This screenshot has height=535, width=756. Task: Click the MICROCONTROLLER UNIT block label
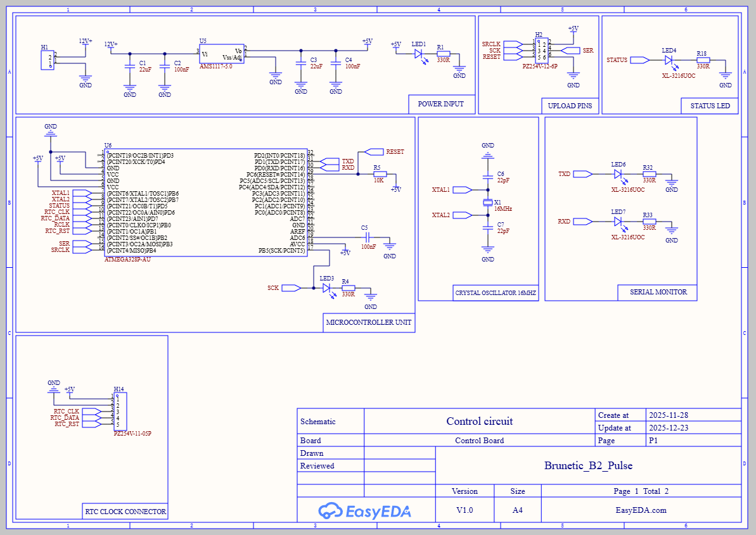tap(369, 323)
